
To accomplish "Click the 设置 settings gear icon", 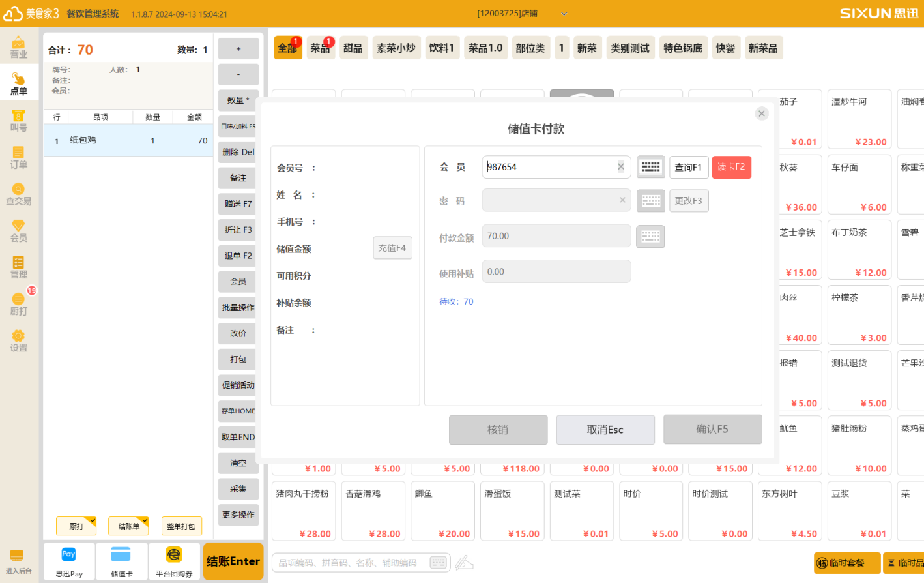I will pyautogui.click(x=19, y=340).
